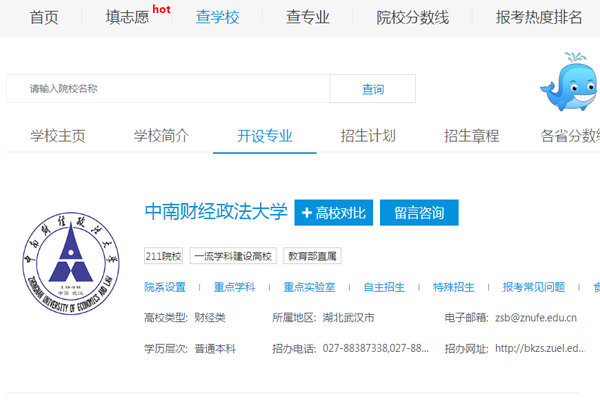Viewport: 600px width, 400px height.
Task: Click the 教育部直属 tag
Action: [x=312, y=256]
